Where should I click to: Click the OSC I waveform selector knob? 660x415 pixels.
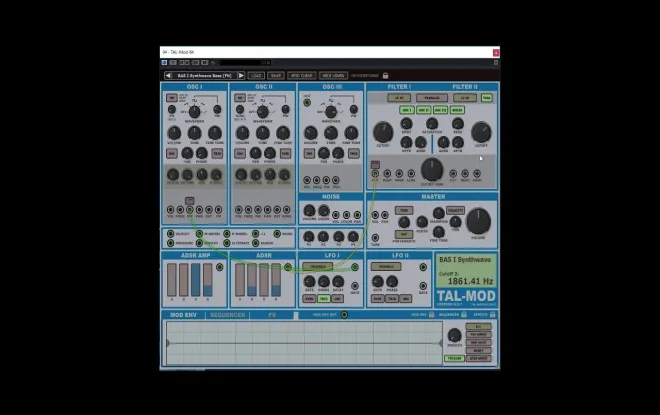pyautogui.click(x=194, y=112)
